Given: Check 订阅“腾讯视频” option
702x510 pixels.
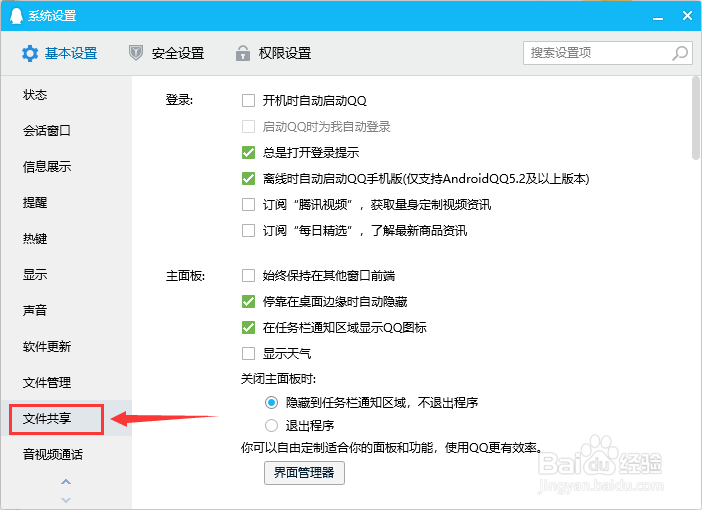Looking at the screenshot, I should pos(248,205).
